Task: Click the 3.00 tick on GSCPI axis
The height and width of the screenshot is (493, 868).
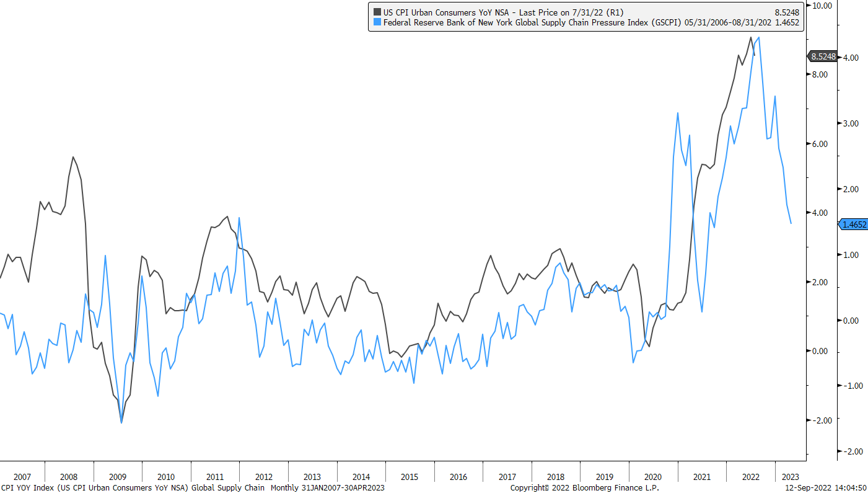Action: point(849,123)
